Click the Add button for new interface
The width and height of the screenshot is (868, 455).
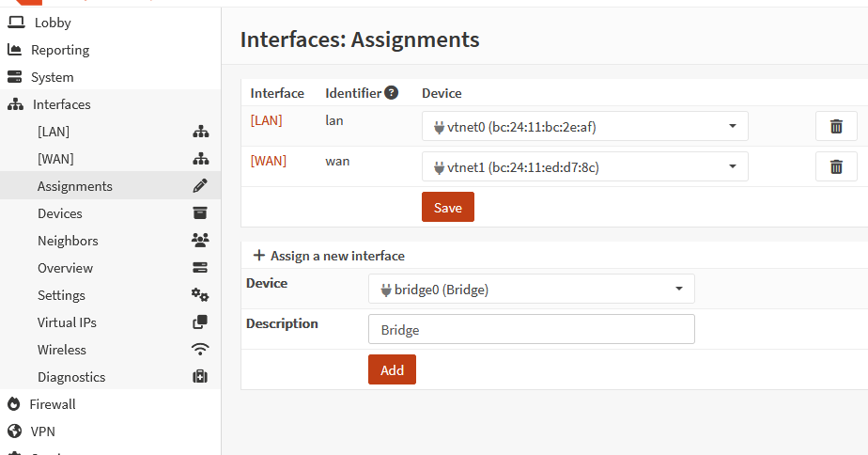(392, 369)
